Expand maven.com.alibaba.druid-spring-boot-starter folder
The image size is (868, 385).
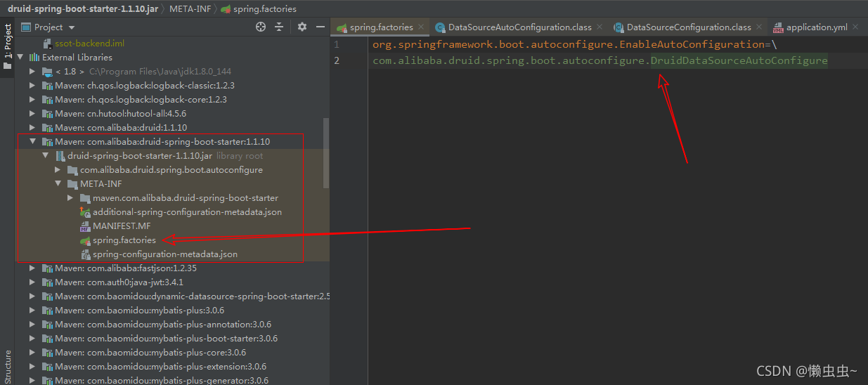point(71,198)
